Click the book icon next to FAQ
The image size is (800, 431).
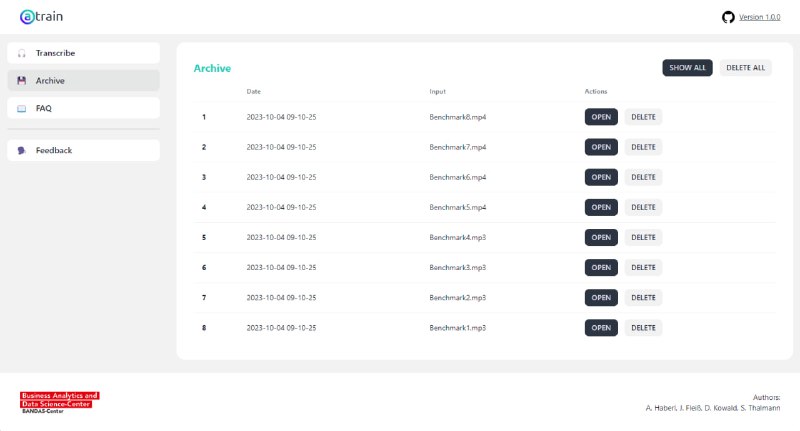pos(21,108)
